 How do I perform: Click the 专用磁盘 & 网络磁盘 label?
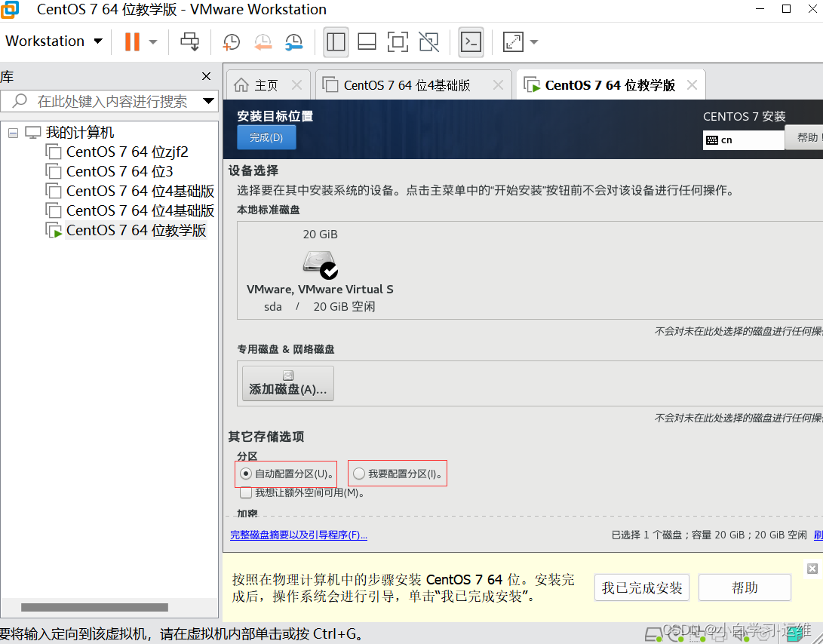(286, 349)
